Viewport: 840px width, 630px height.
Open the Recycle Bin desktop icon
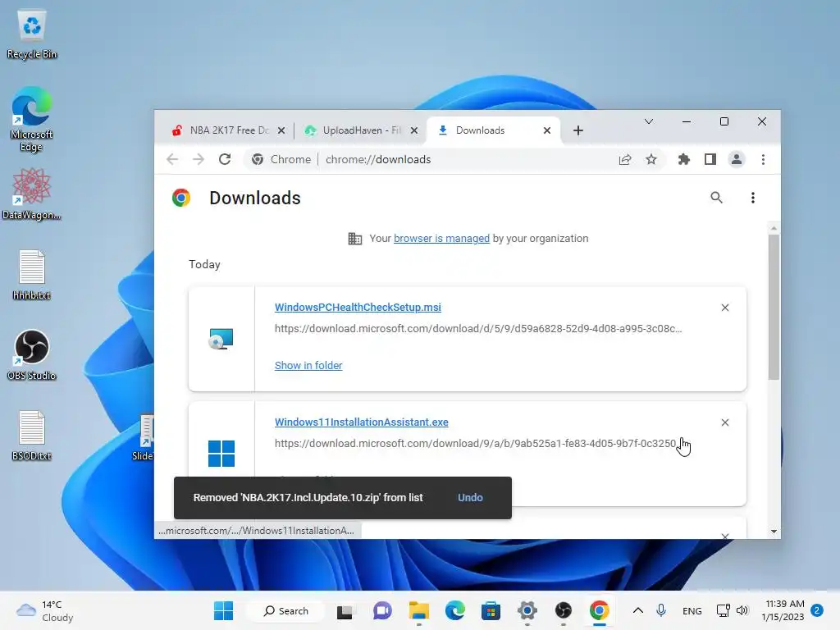click(32, 35)
